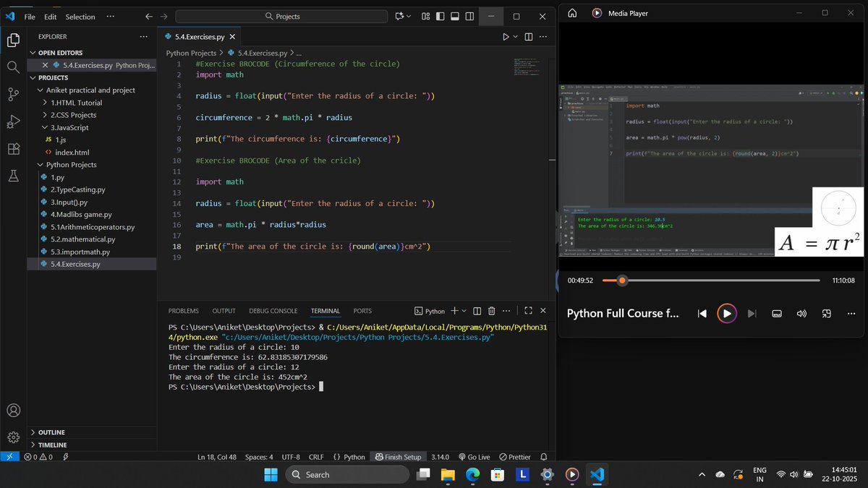Add a new terminal with plus icon
The image size is (868, 488).
[454, 311]
